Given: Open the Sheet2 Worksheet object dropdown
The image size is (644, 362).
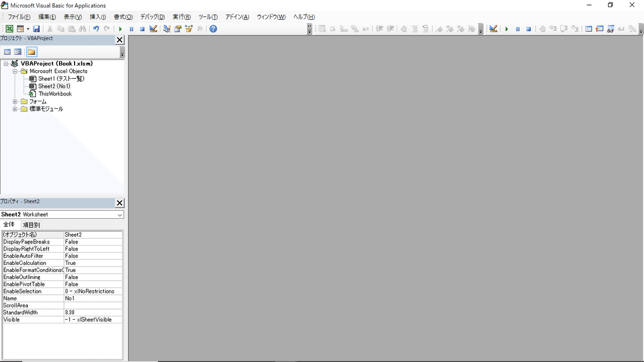Looking at the screenshot, I should [x=120, y=215].
